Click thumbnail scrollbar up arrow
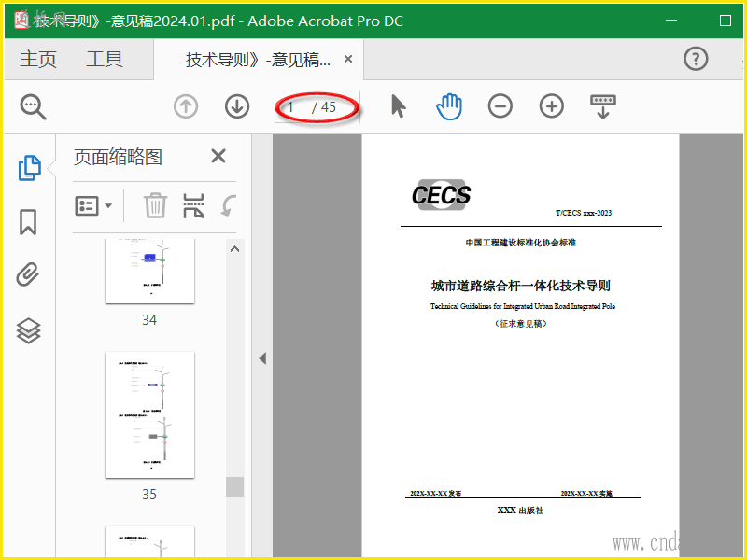The width and height of the screenshot is (747, 560). click(x=235, y=249)
